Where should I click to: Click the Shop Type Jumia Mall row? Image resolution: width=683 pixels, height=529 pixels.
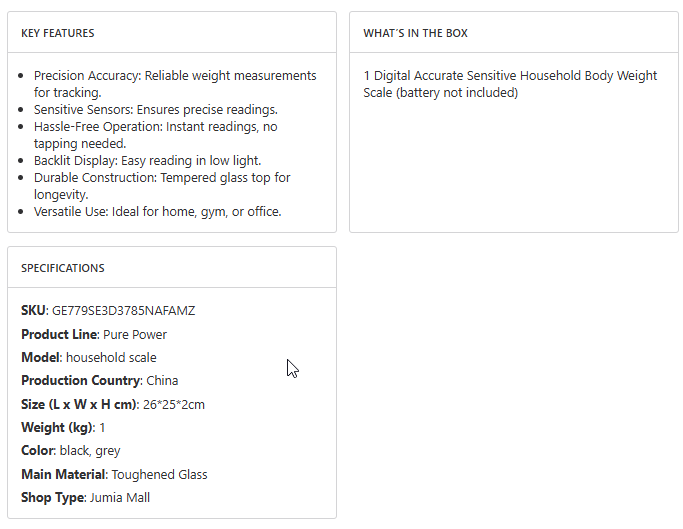[x=85, y=497]
